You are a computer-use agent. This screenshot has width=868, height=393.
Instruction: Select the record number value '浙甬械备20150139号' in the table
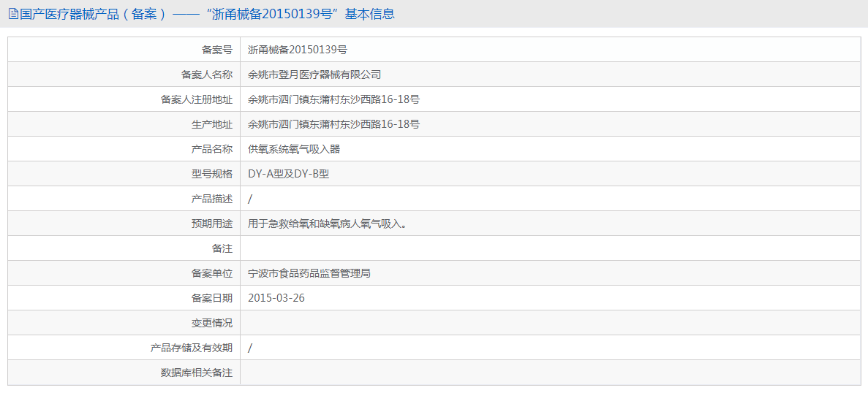(298, 50)
